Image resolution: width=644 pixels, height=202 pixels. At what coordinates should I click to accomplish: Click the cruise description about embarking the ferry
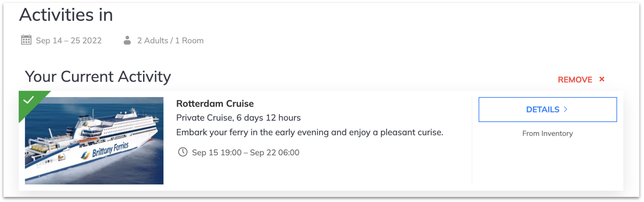(x=310, y=132)
